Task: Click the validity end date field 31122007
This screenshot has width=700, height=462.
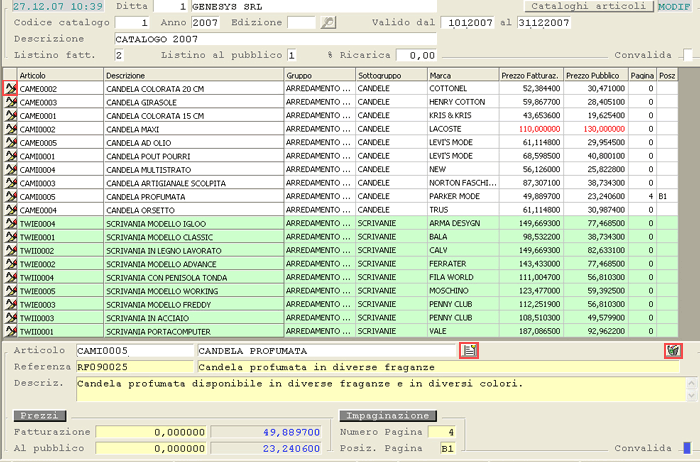Action: pos(544,22)
